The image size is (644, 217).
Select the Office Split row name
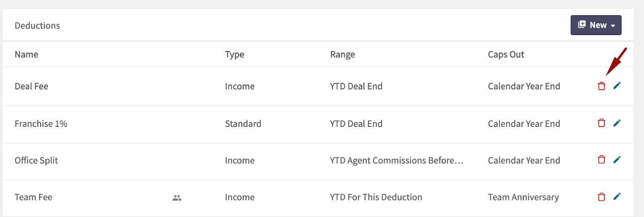tap(36, 160)
